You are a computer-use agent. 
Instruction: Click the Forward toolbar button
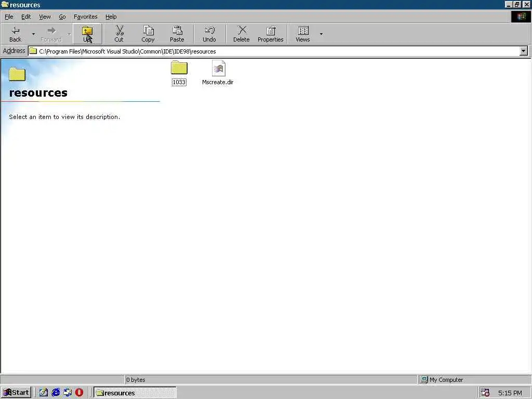[x=51, y=34]
